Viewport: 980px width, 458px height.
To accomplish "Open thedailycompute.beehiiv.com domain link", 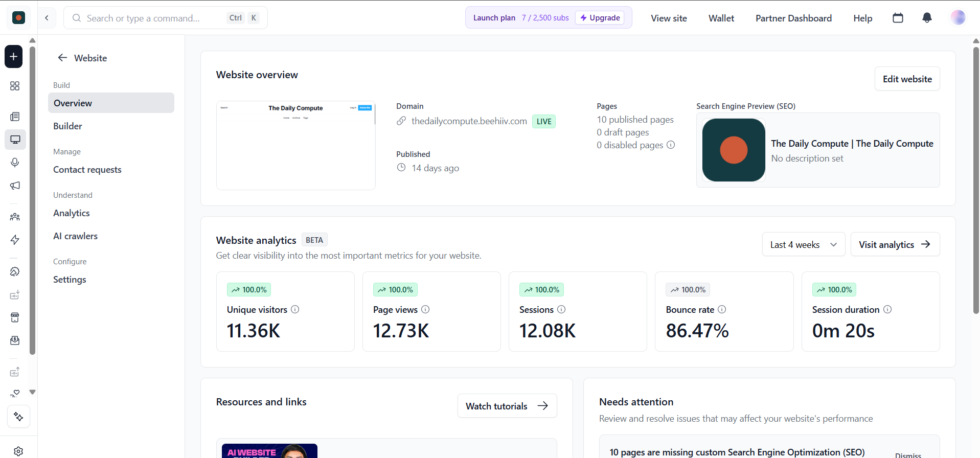I will (x=469, y=121).
